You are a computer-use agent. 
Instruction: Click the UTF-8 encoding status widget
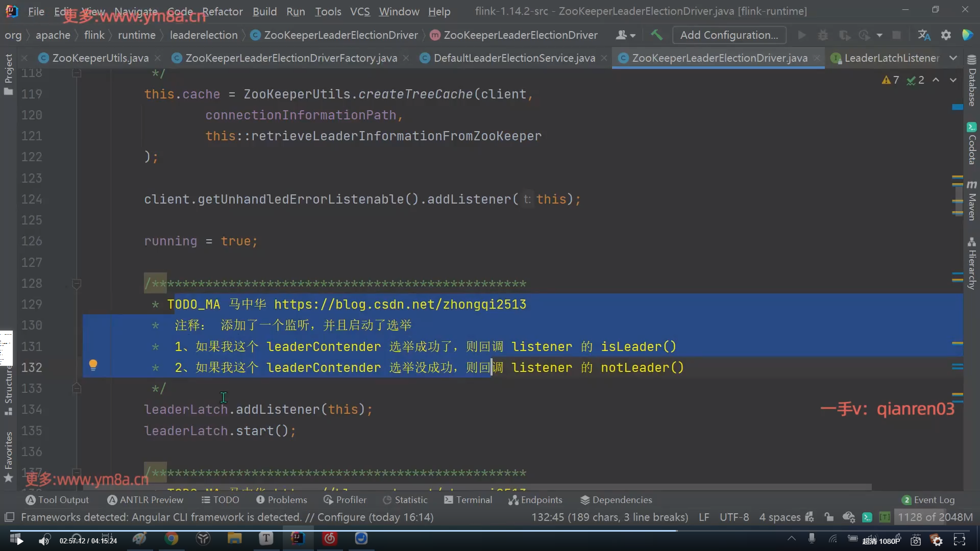(x=734, y=517)
